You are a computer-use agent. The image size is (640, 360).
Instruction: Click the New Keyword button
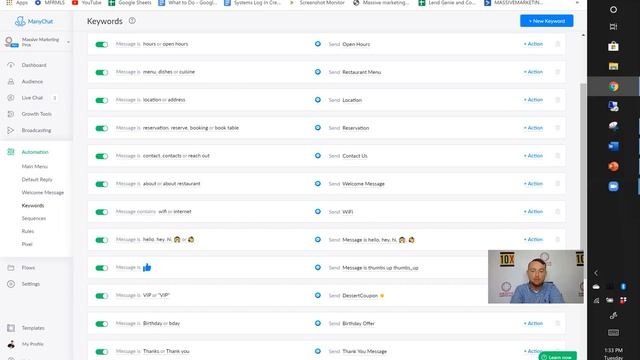(x=547, y=21)
